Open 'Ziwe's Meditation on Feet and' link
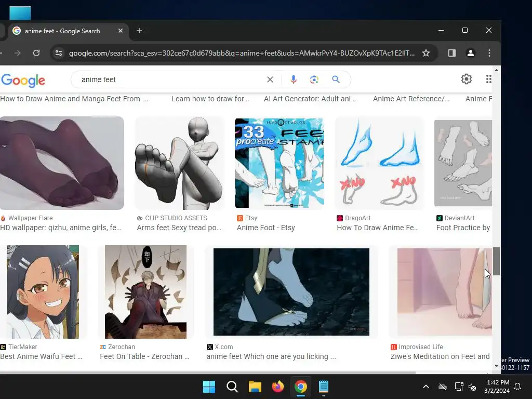This screenshot has width=532, height=399. (x=440, y=356)
